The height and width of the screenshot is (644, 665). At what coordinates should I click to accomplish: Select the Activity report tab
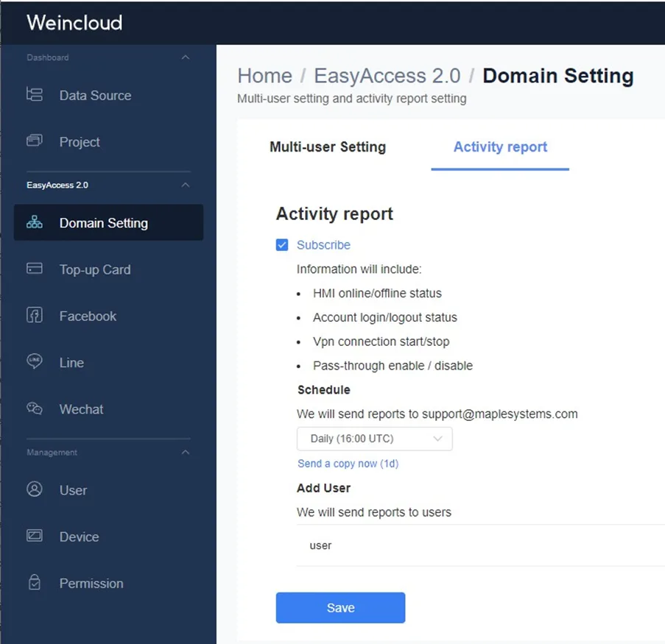tap(501, 146)
